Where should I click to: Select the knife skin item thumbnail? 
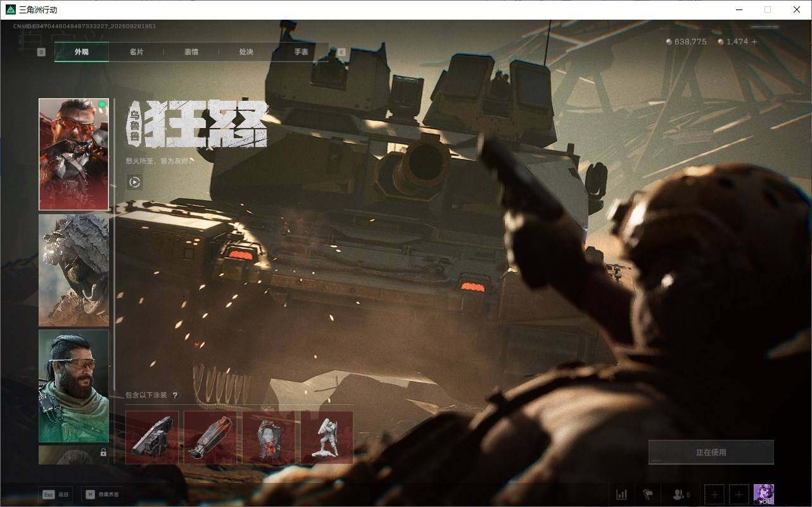210,437
